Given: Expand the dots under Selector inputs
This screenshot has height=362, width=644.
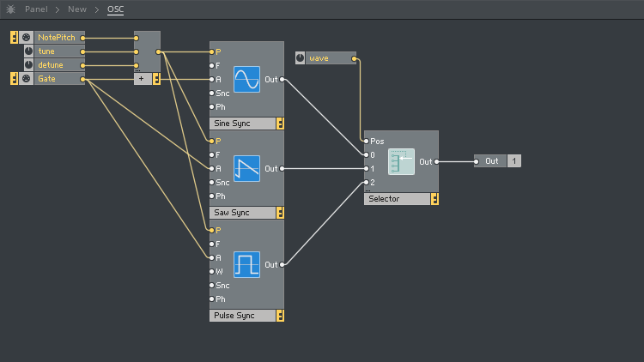Looking at the screenshot, I should pyautogui.click(x=368, y=190).
